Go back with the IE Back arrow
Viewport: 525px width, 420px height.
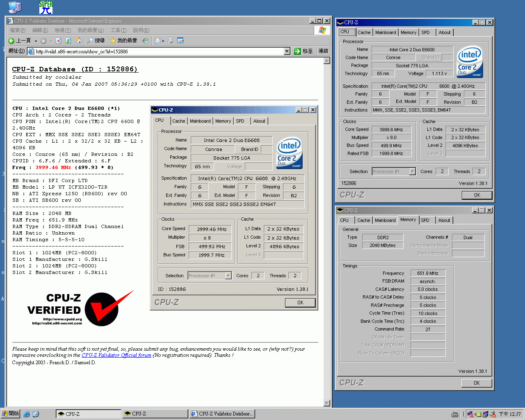tap(20, 41)
